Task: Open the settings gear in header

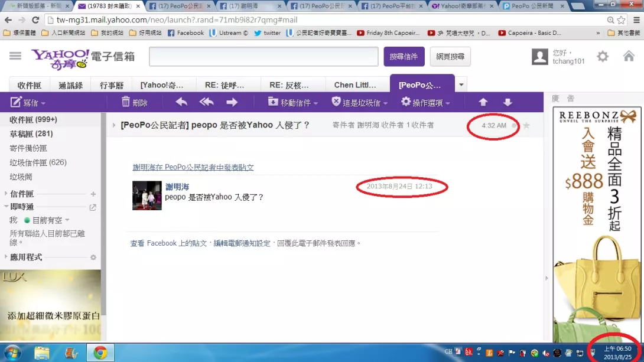Action: [603, 56]
